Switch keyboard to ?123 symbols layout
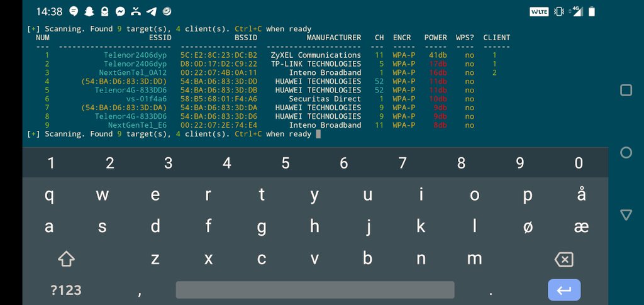The height and width of the screenshot is (305, 644). click(x=65, y=291)
